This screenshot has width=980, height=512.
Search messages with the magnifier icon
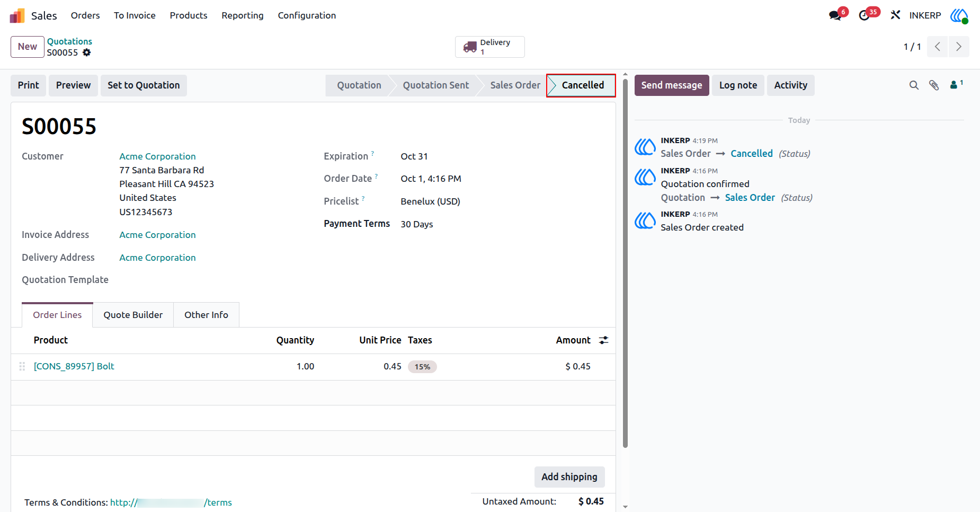914,85
